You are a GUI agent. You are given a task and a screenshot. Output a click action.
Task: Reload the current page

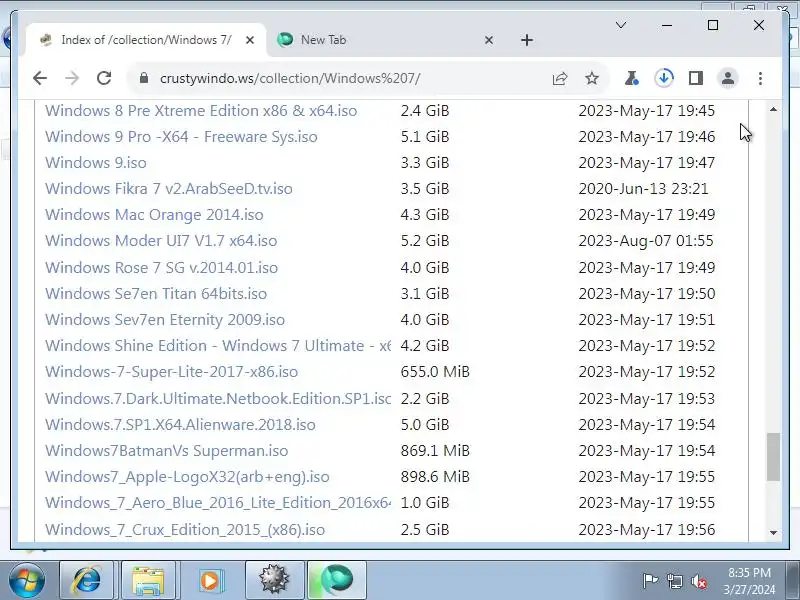[104, 78]
